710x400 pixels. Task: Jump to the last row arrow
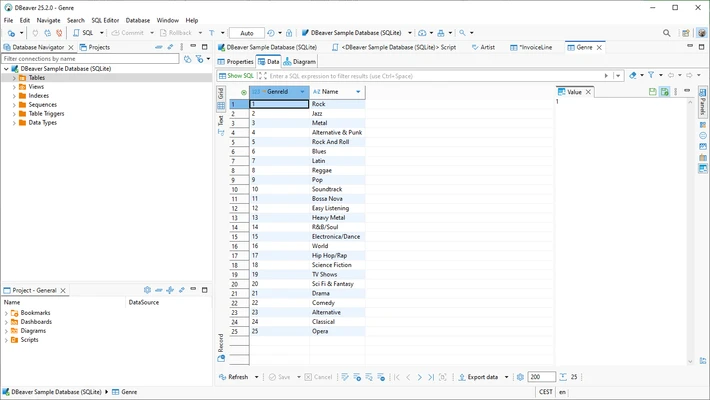(431, 377)
